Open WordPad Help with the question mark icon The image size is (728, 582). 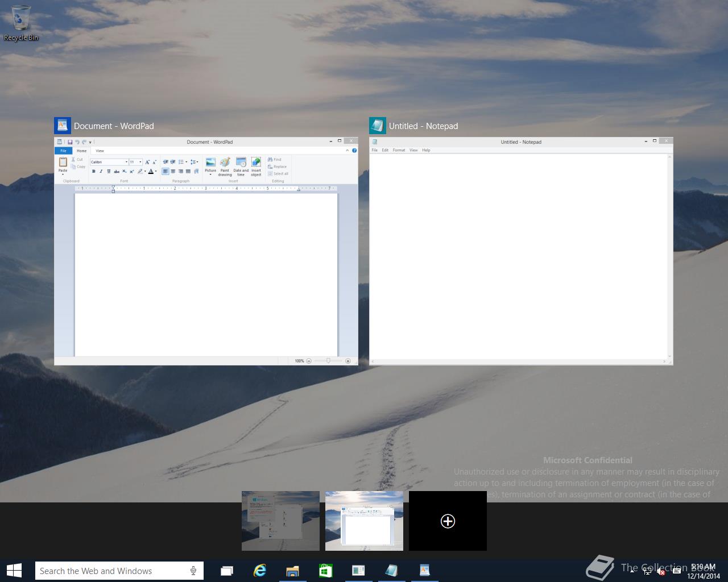(354, 151)
